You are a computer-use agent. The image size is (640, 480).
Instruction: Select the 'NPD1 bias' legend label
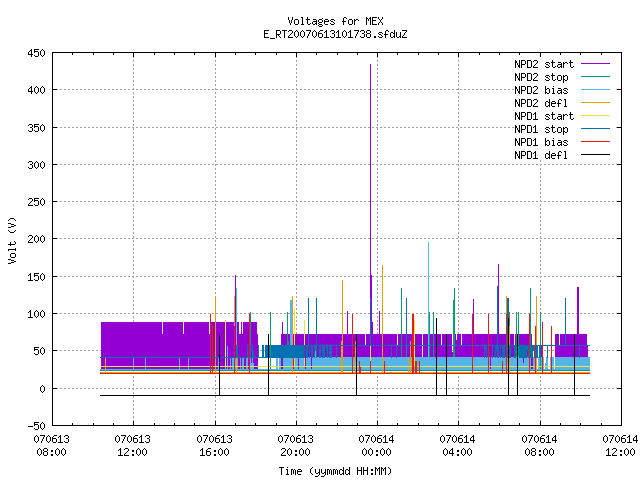click(541, 142)
